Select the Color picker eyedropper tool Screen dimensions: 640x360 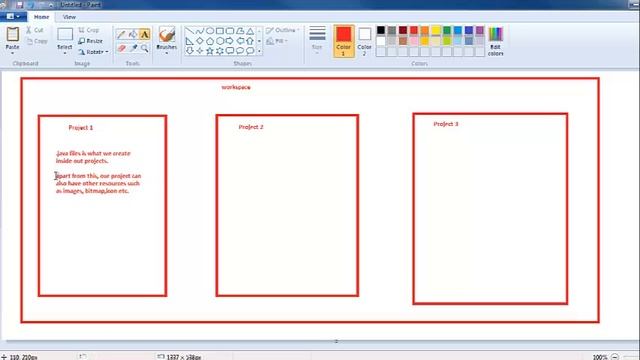tap(133, 48)
